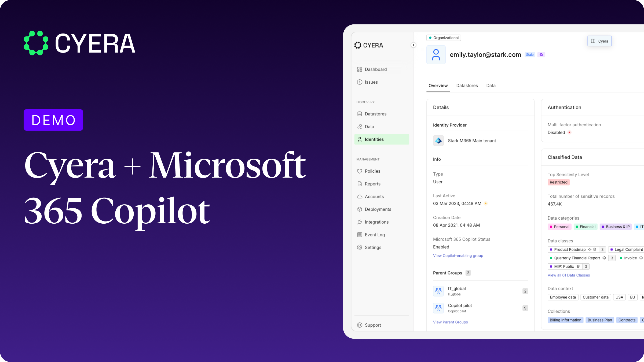
Task: Click the EU context tag
Action: (632, 297)
